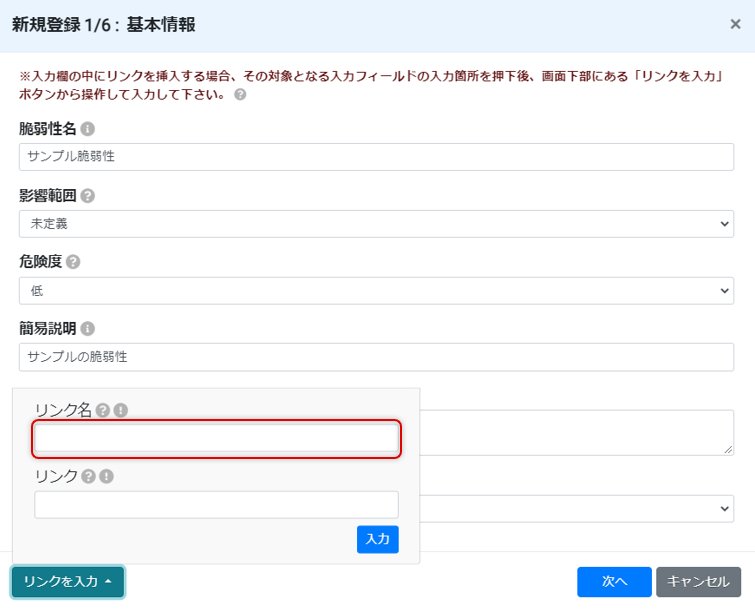The height and width of the screenshot is (611, 755).
Task: Click the キャンセル button
Action: pyautogui.click(x=698, y=582)
